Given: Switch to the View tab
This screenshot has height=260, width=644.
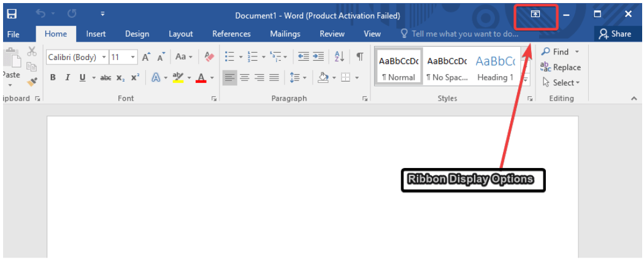Looking at the screenshot, I should (372, 34).
